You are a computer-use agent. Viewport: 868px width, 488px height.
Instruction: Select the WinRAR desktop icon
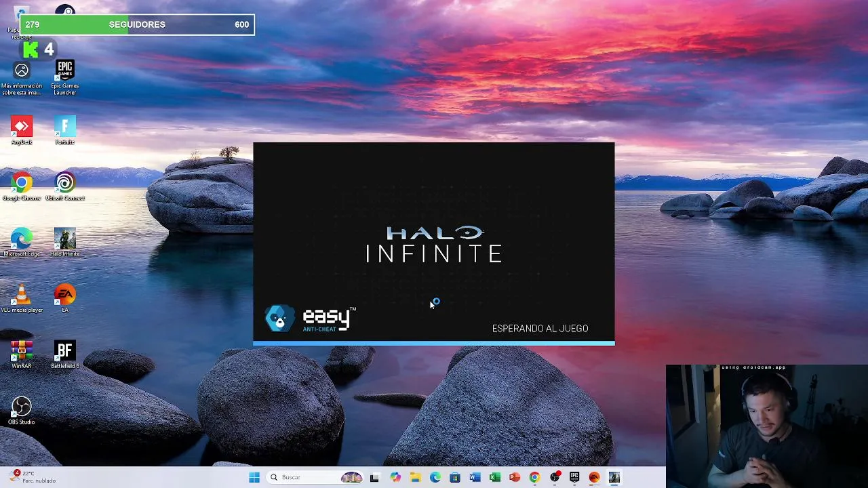point(22,354)
